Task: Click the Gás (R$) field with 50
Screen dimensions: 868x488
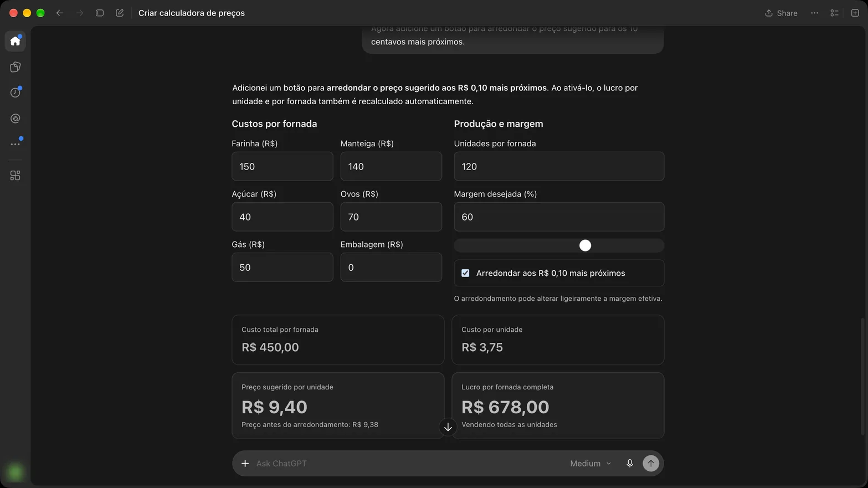Action: [x=283, y=267]
